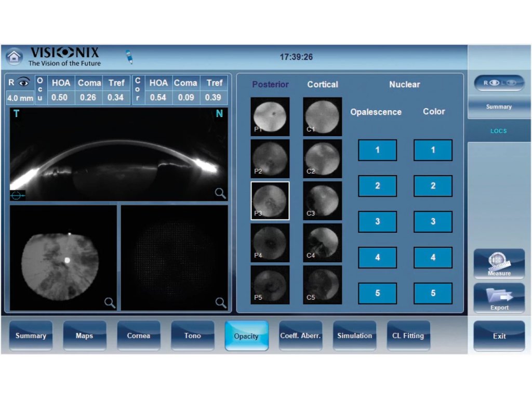Click corneal Coma value 0.09

click(186, 98)
